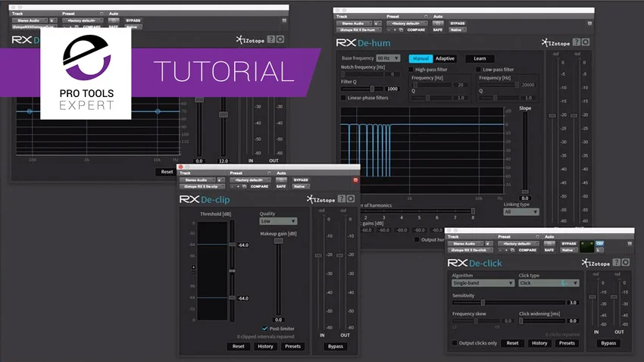
Task: Open options gear in De-click window
Action: tap(626, 262)
